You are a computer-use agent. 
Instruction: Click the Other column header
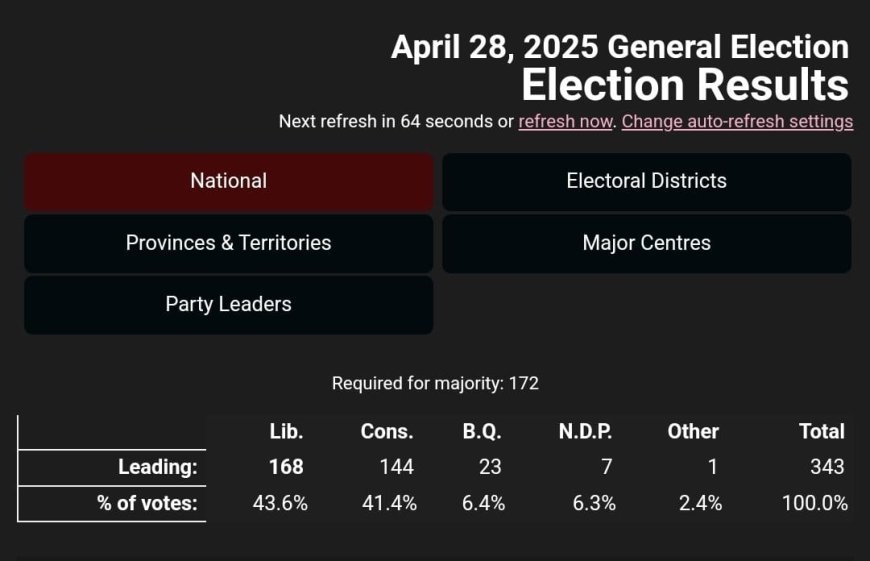(x=693, y=431)
